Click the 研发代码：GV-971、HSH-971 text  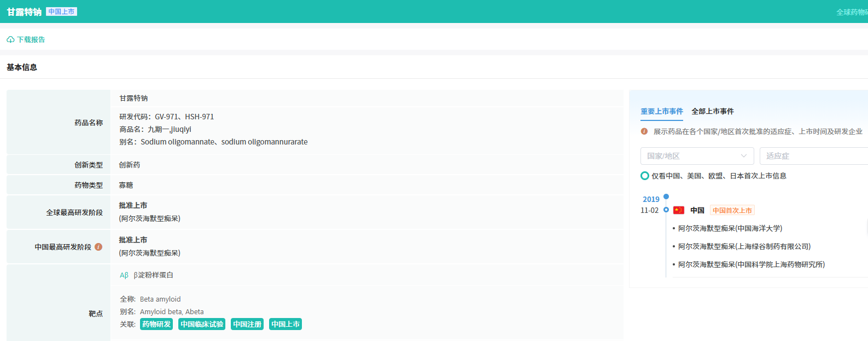click(167, 117)
